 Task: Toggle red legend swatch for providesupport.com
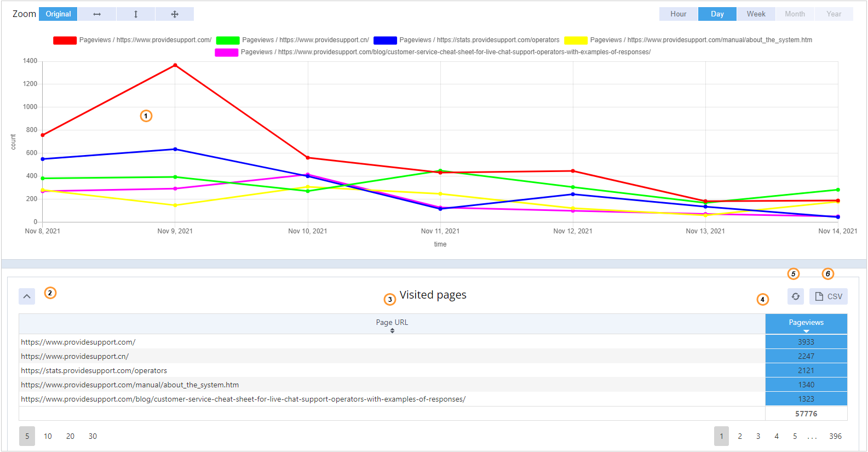(65, 41)
